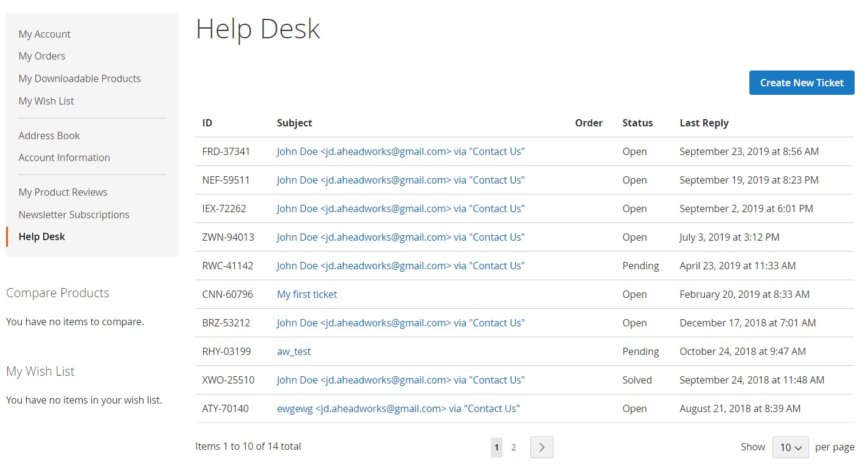
Task: Open ticket subject for BRZ-53212
Action: point(401,323)
